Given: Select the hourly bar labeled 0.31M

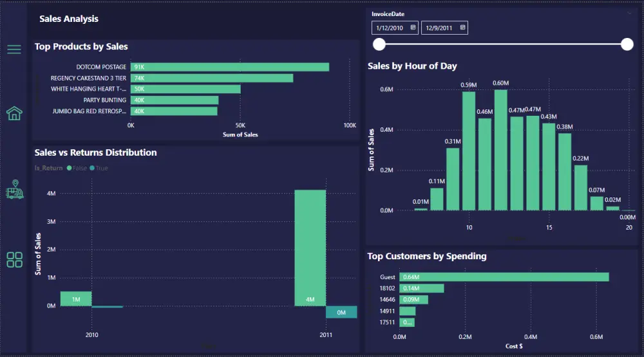Looking at the screenshot, I should (x=453, y=179).
